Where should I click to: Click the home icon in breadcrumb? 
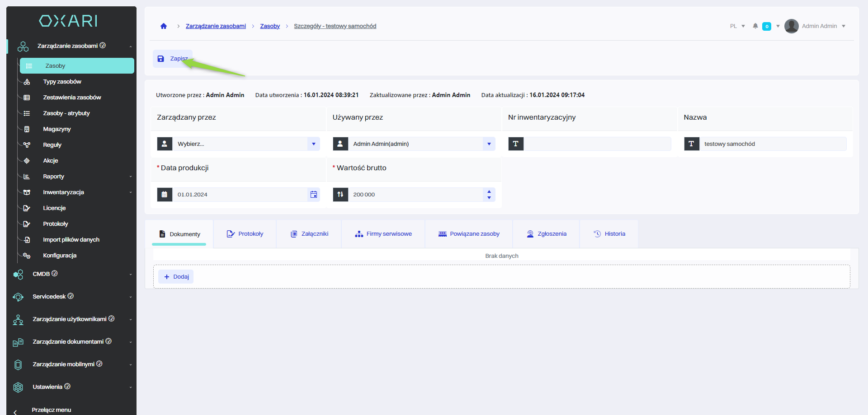[x=164, y=26]
